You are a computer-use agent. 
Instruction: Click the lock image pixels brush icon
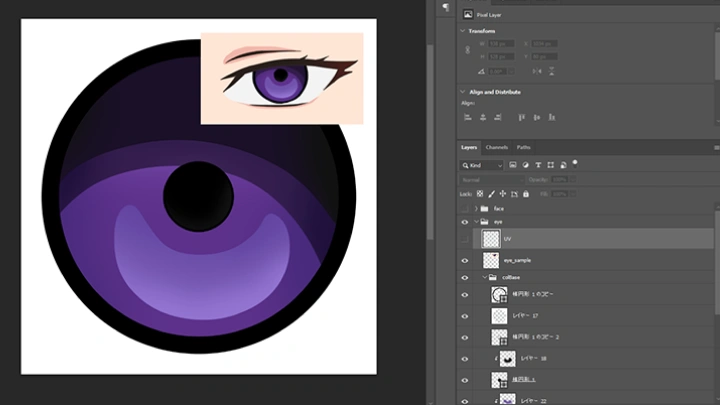point(491,193)
